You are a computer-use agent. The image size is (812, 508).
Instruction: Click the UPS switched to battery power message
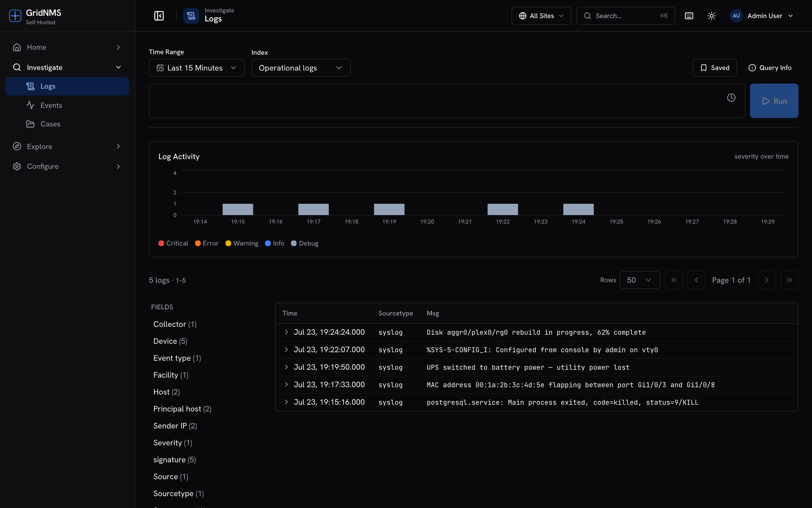(528, 367)
